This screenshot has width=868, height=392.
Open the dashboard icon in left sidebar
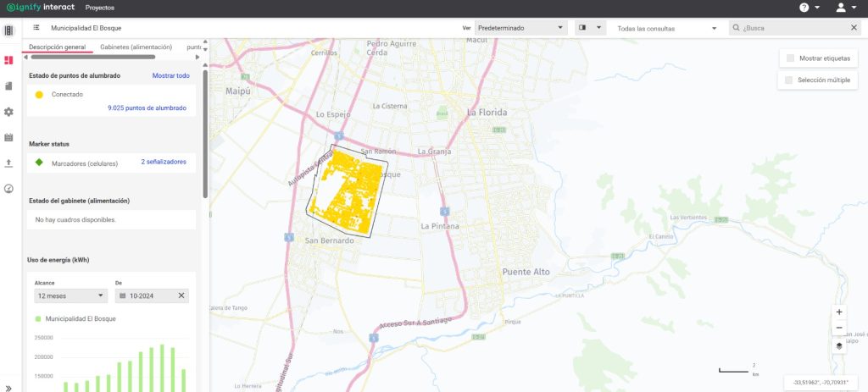point(8,60)
